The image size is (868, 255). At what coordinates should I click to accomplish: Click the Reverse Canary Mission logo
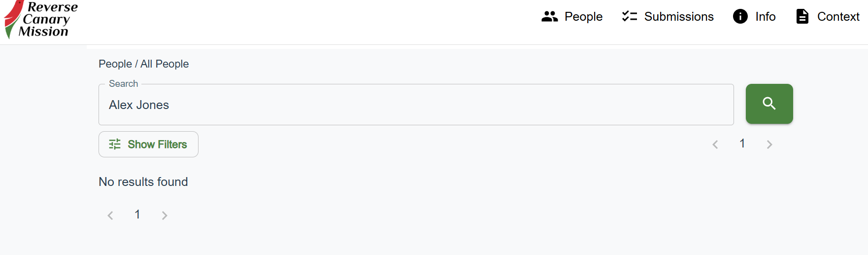(x=41, y=20)
